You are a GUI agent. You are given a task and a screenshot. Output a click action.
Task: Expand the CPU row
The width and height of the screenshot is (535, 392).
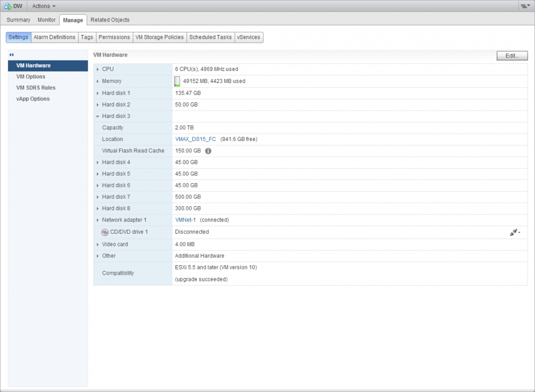(97, 68)
